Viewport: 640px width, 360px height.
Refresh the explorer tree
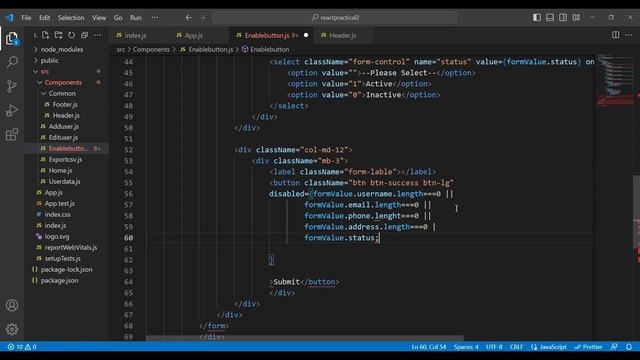71,36
